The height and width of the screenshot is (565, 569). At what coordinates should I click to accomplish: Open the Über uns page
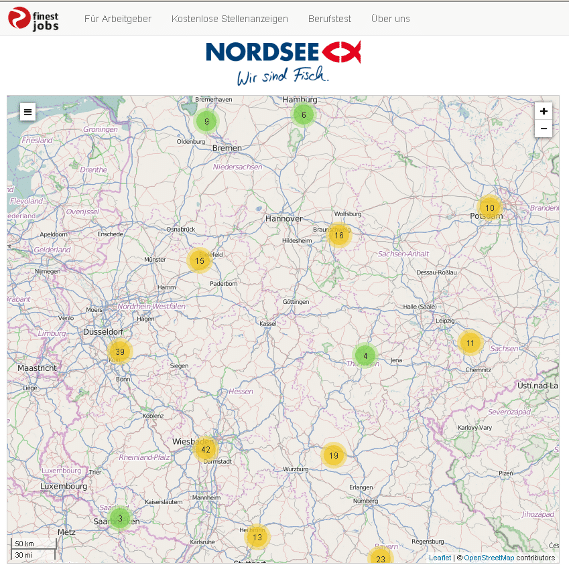coord(390,19)
